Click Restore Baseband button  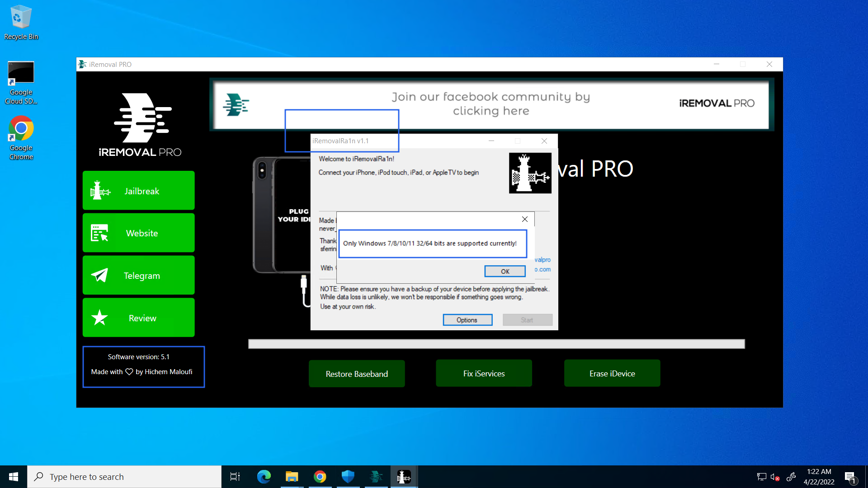(x=357, y=374)
